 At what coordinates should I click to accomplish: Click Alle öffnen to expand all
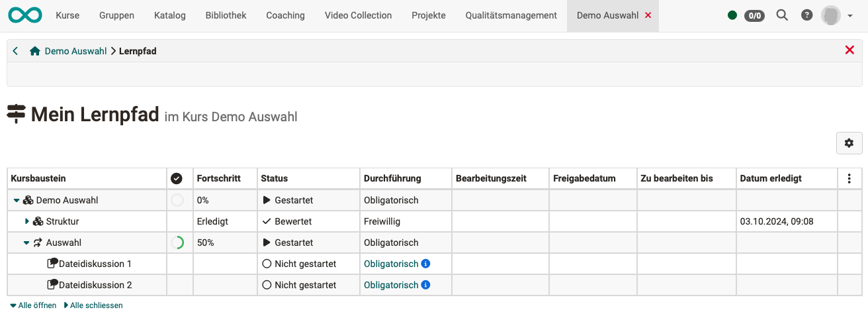(33, 305)
